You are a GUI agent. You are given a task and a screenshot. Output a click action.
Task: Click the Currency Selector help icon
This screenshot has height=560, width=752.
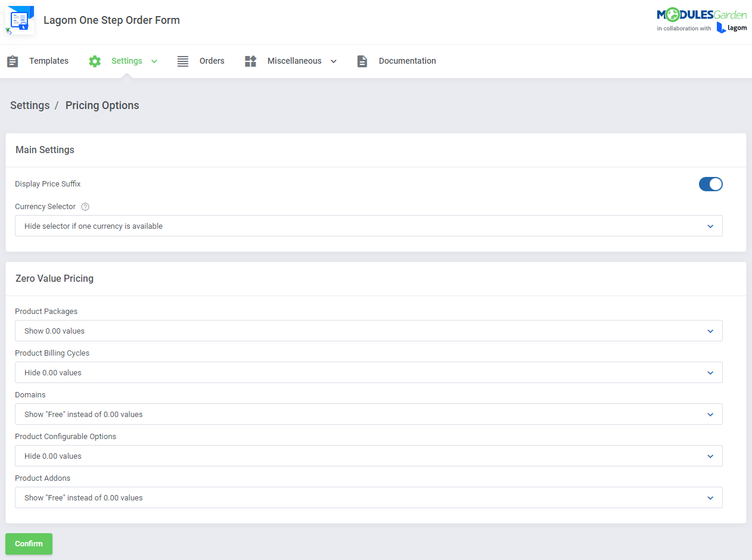point(85,206)
